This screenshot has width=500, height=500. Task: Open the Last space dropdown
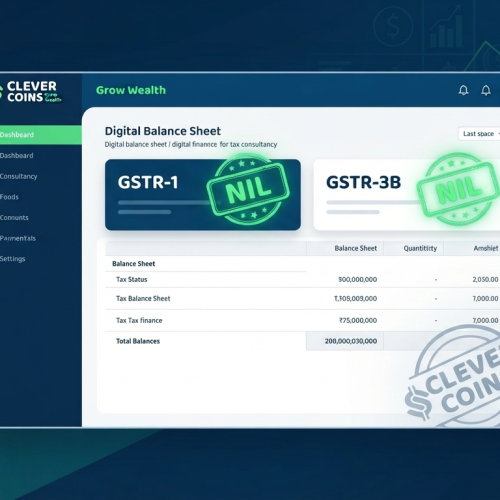479,134
